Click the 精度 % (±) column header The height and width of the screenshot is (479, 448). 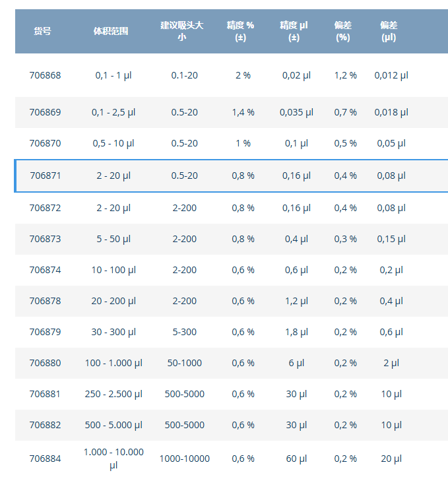tap(241, 31)
